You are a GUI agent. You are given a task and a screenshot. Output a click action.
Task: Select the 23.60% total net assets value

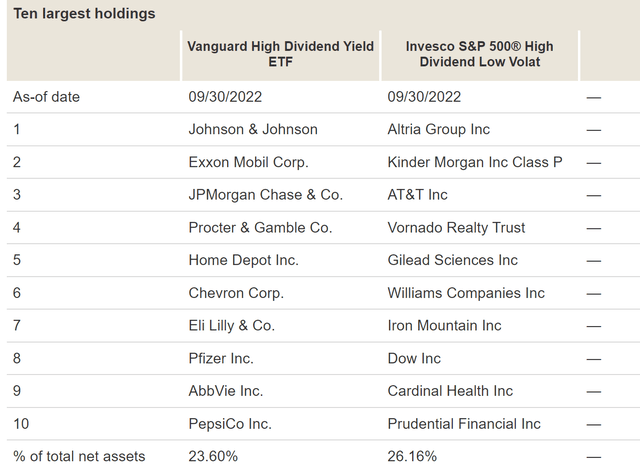pos(213,456)
